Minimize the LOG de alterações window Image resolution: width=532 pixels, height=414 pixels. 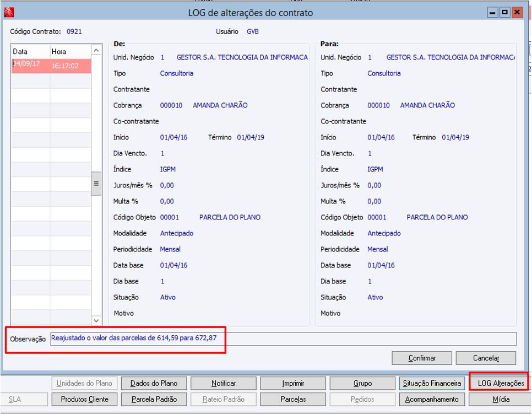pyautogui.click(x=492, y=13)
